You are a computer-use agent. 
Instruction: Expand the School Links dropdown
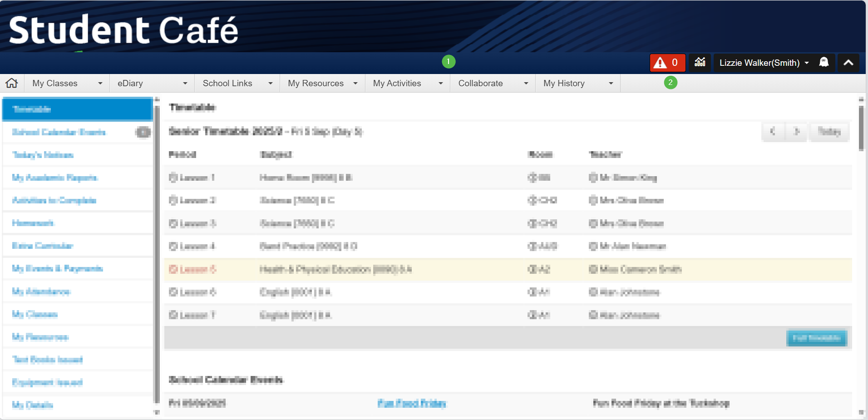tap(237, 83)
